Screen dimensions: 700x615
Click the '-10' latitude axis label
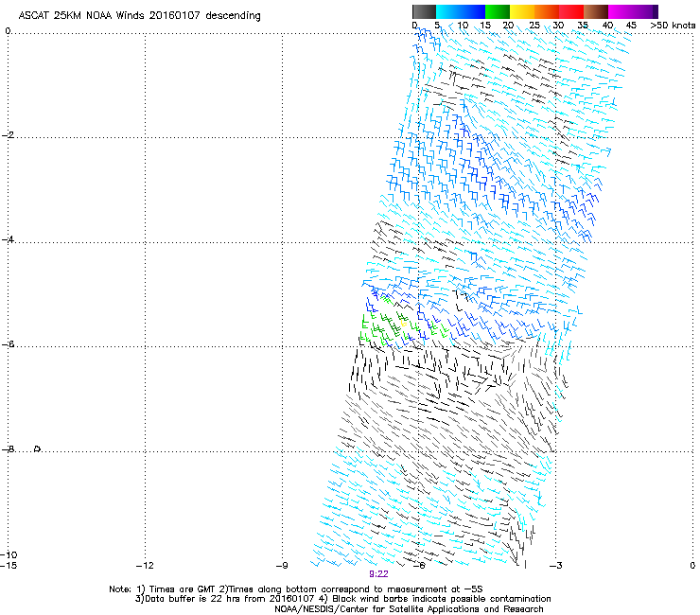[9, 554]
